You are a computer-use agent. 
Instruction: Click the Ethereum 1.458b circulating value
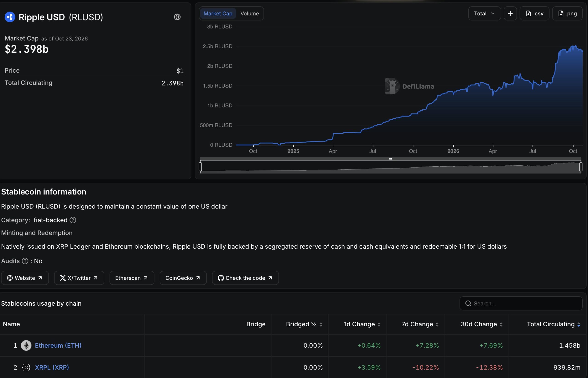point(570,345)
